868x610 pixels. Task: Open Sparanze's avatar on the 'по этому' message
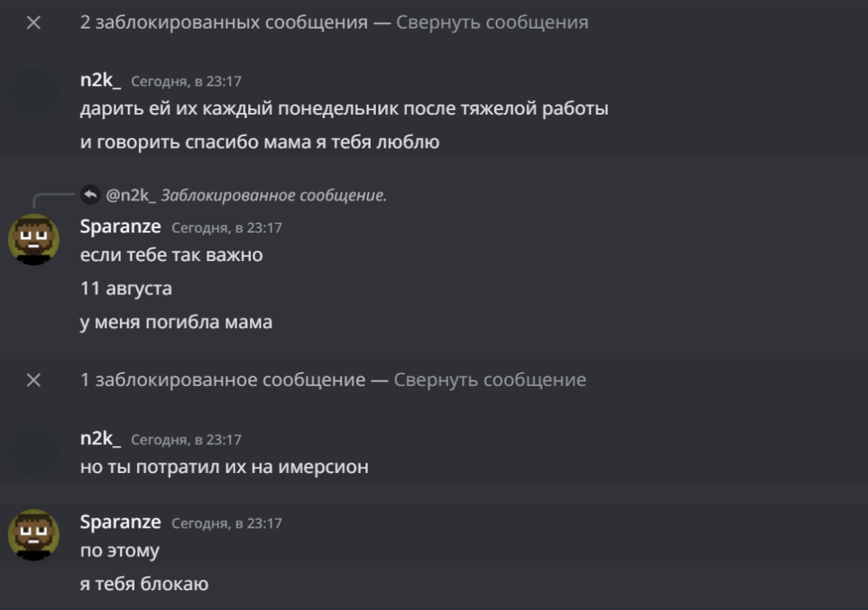(34, 535)
